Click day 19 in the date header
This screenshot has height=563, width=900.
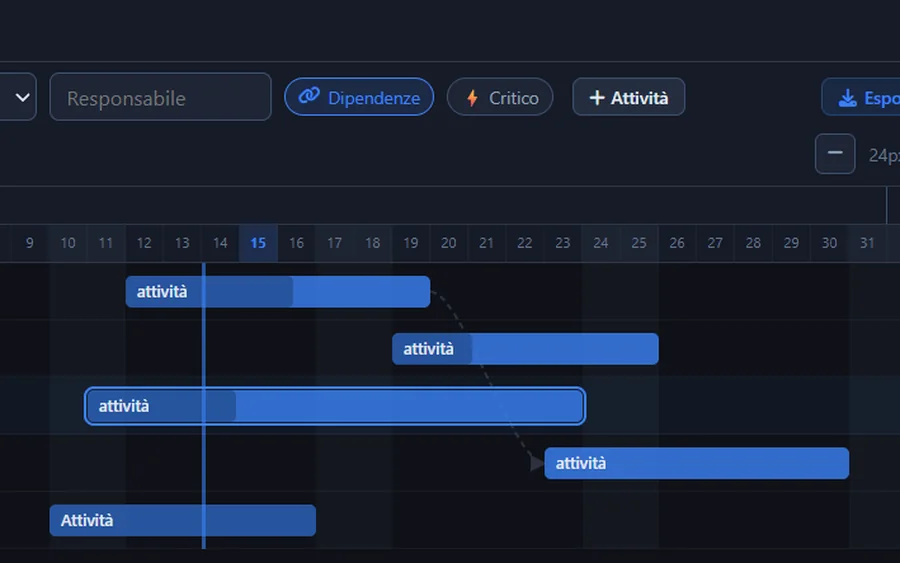click(x=410, y=243)
